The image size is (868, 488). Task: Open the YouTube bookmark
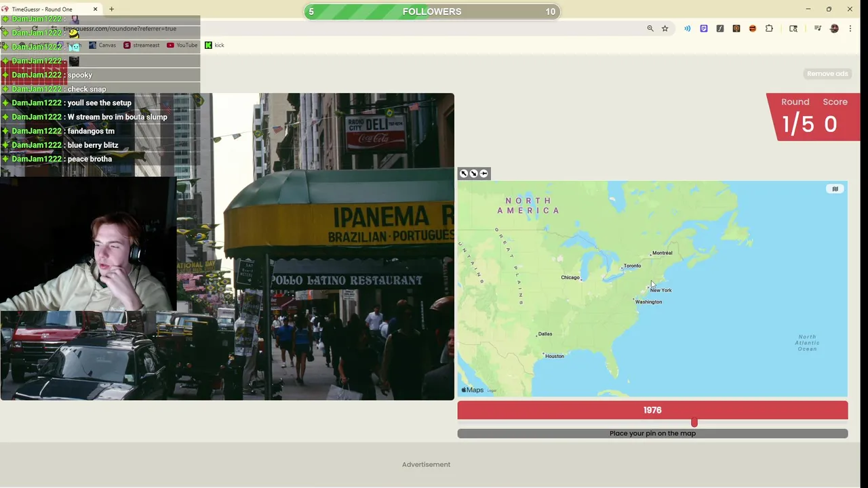(182, 45)
